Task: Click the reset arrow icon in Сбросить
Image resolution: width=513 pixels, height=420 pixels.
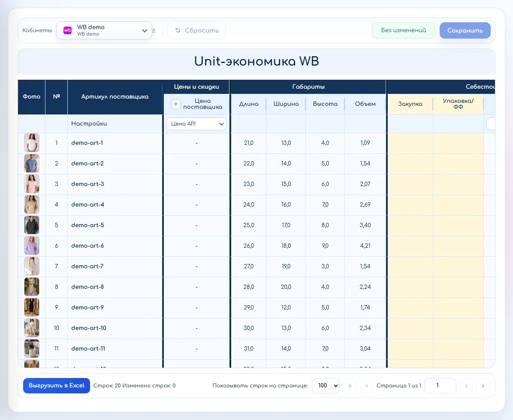Action: tap(178, 30)
